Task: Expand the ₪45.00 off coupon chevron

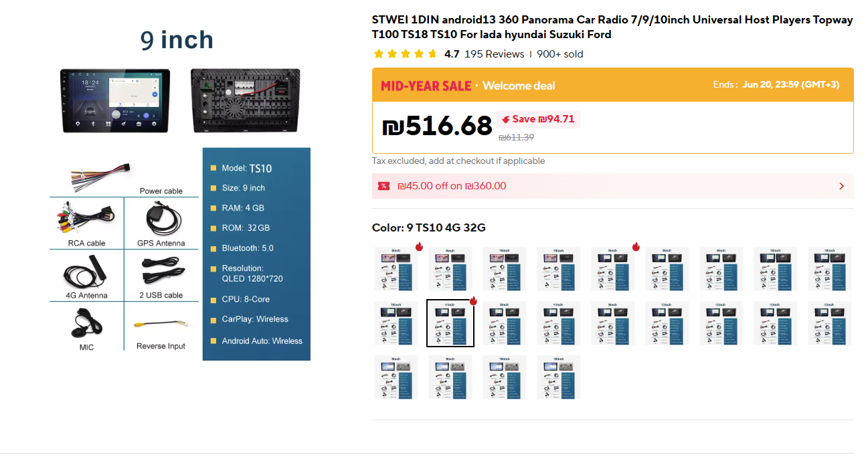Action: pyautogui.click(x=841, y=186)
